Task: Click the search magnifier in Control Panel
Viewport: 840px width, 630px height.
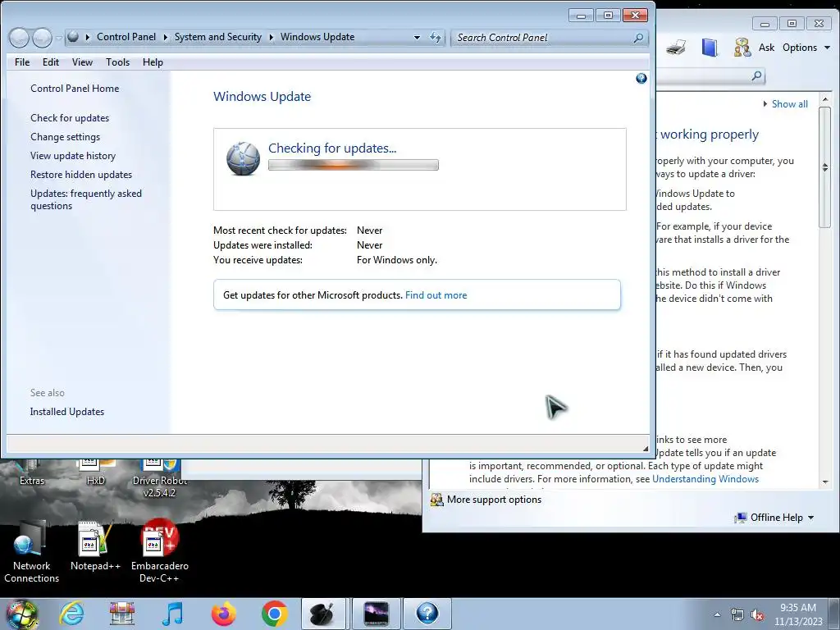Action: click(x=638, y=38)
